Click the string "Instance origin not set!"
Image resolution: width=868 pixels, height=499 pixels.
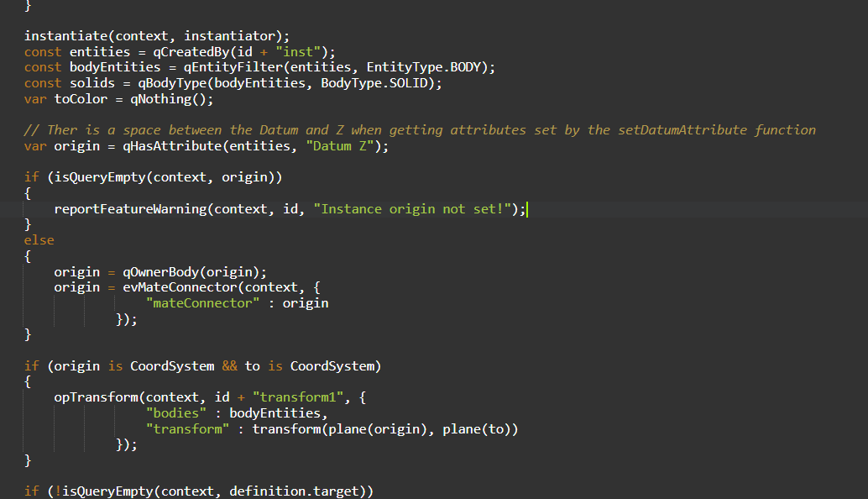412,209
